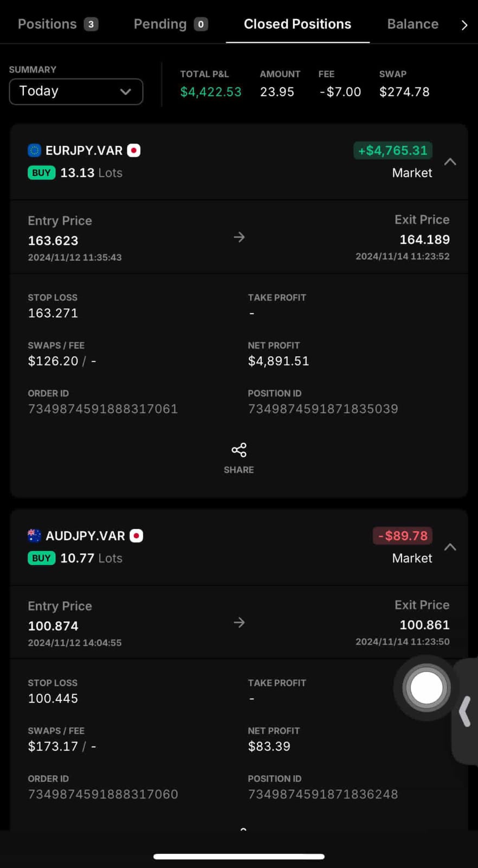The width and height of the screenshot is (478, 868).
Task: Switch to the Pending tab
Action: pyautogui.click(x=170, y=24)
